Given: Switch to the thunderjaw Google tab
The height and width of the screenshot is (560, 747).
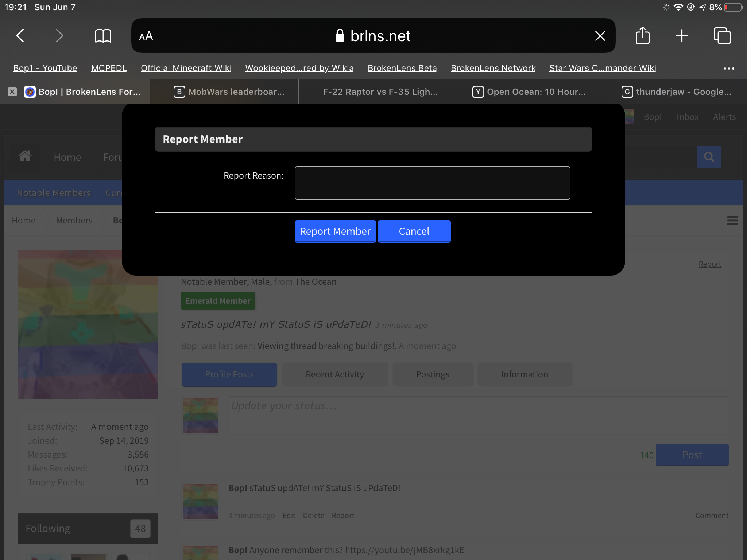Looking at the screenshot, I should click(676, 92).
